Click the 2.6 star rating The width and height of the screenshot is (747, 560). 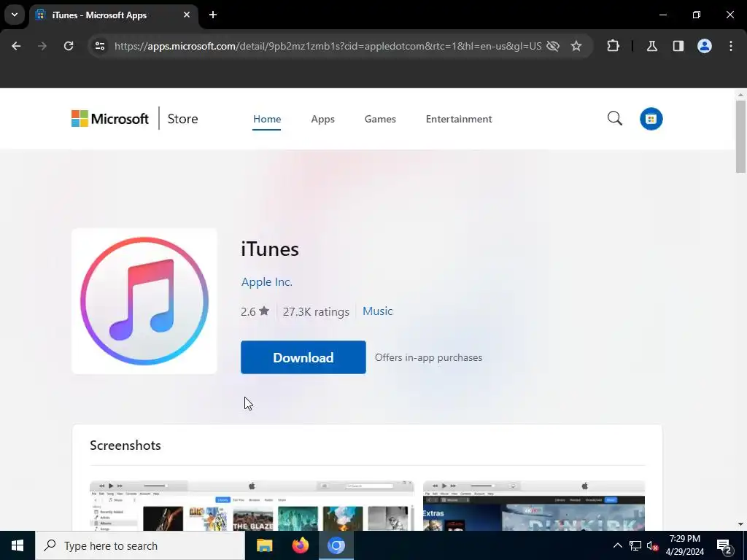tap(255, 311)
